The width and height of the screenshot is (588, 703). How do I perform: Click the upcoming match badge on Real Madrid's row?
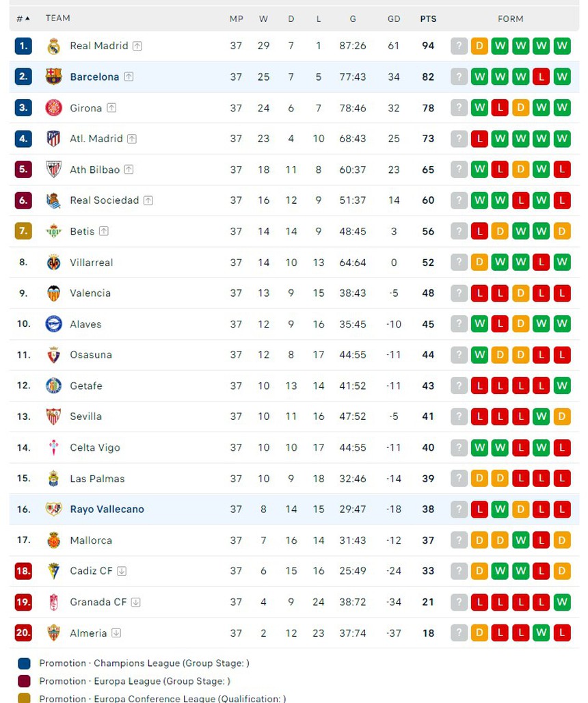pyautogui.click(x=459, y=46)
